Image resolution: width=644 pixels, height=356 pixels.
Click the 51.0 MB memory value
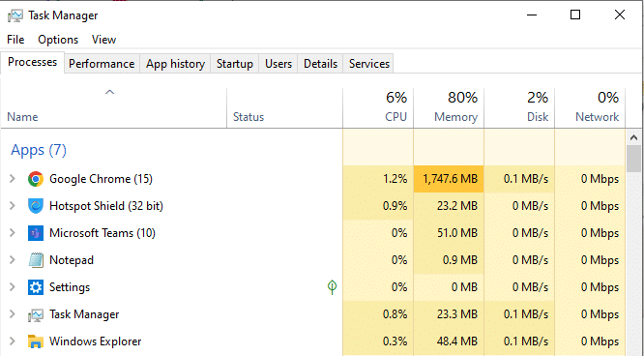(x=457, y=233)
